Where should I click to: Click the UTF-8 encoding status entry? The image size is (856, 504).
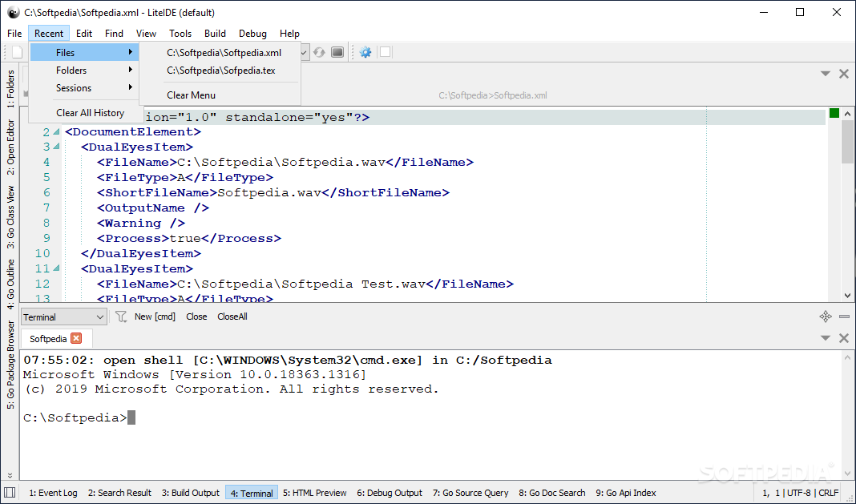click(799, 493)
